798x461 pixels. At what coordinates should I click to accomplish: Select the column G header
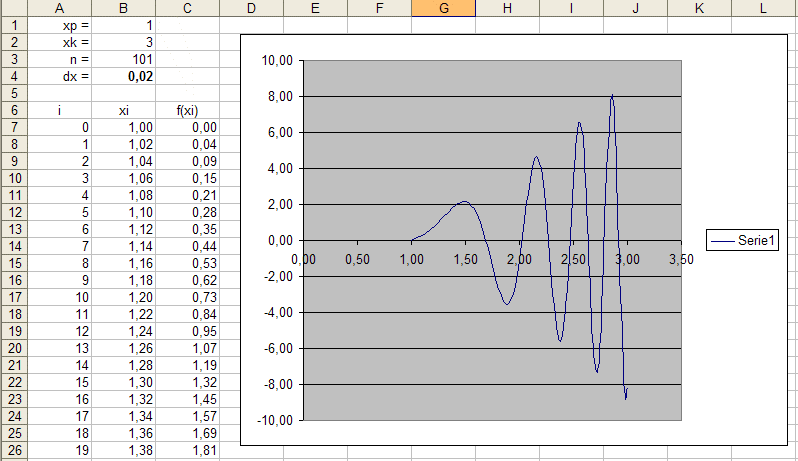coord(443,8)
